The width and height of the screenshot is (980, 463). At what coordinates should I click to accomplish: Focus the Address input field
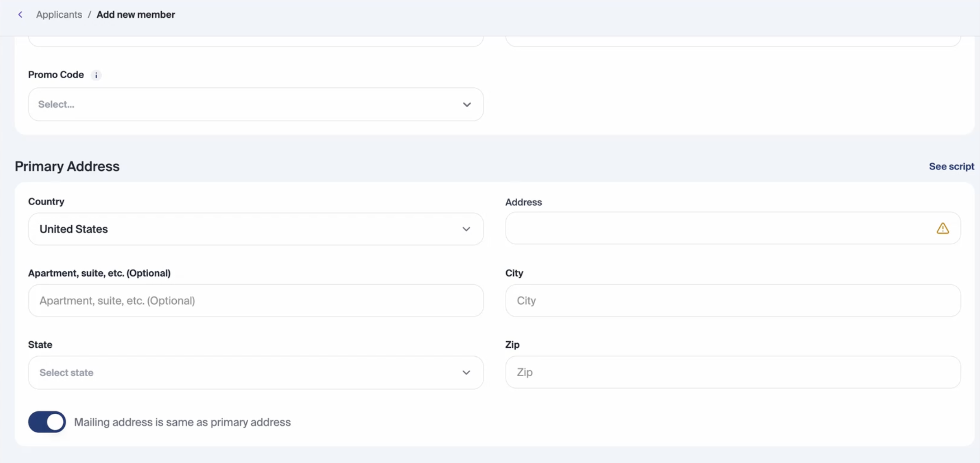(x=719, y=228)
